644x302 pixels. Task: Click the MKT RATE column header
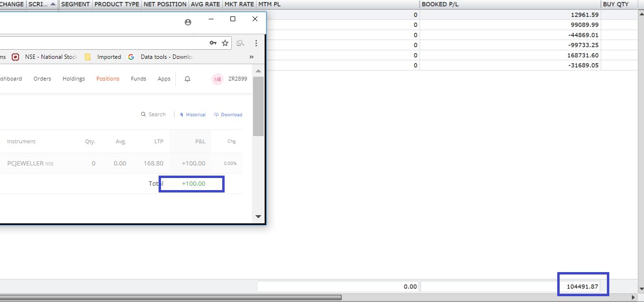[239, 4]
